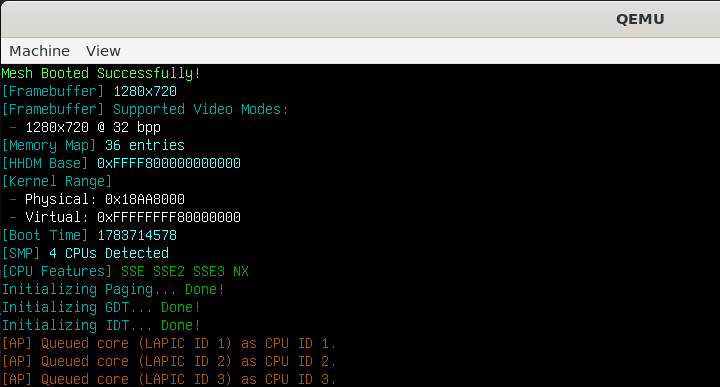Viewport: 720px width, 387px height.
Task: Click the '[Kernel Range]' label
Action: tap(57, 181)
